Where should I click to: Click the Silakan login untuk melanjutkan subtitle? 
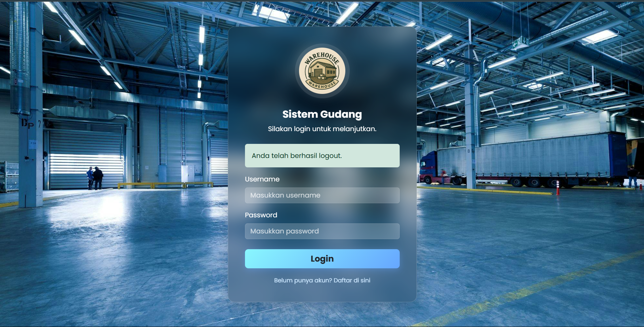(323, 128)
